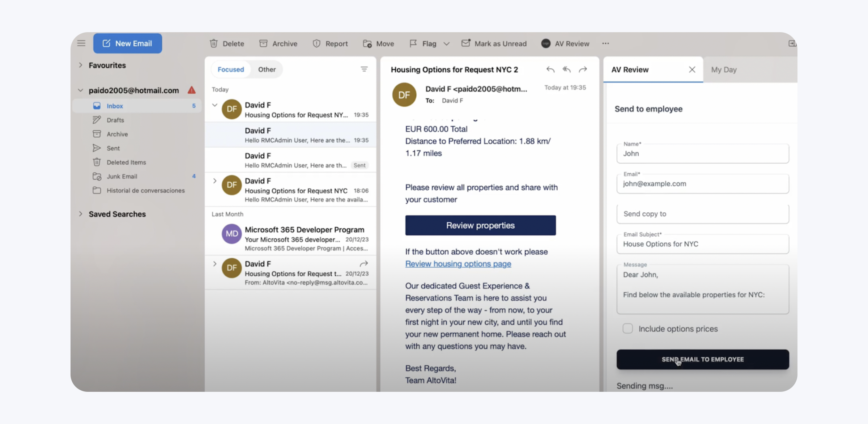This screenshot has height=424, width=868.
Task: Click the Send copy to field
Action: 702,214
